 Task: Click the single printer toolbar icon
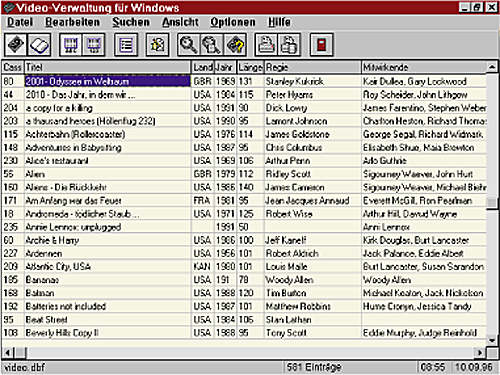[x=266, y=45]
